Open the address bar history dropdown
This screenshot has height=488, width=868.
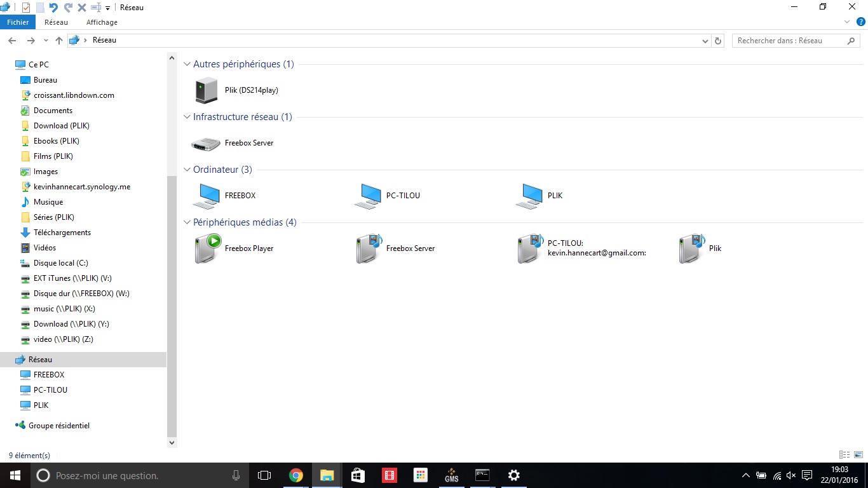point(705,41)
